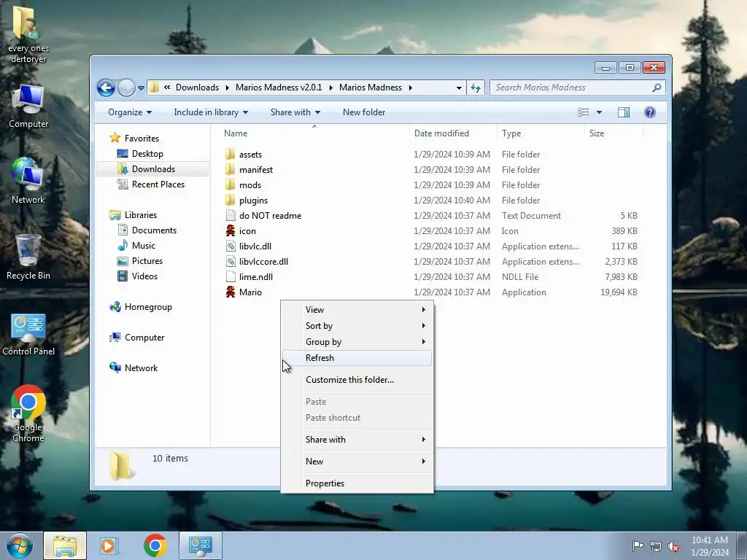Click the Forward navigation arrow
This screenshot has width=747, height=560.
coord(126,87)
